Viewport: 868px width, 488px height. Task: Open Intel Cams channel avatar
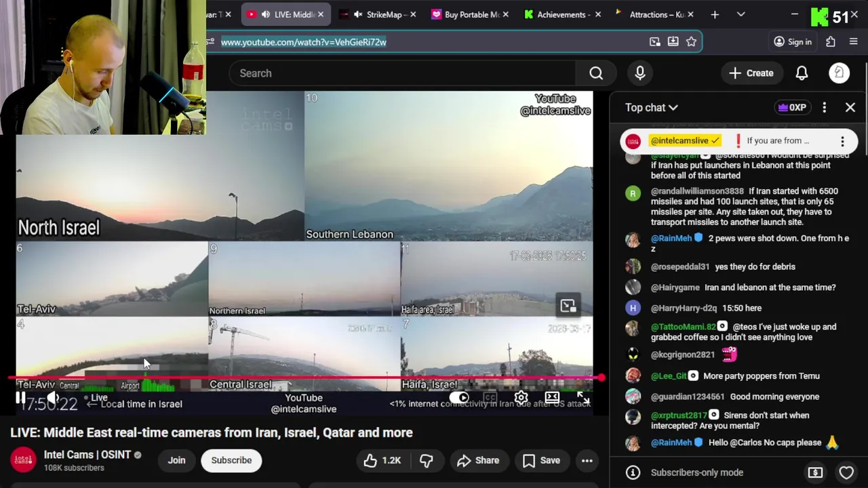(23, 460)
